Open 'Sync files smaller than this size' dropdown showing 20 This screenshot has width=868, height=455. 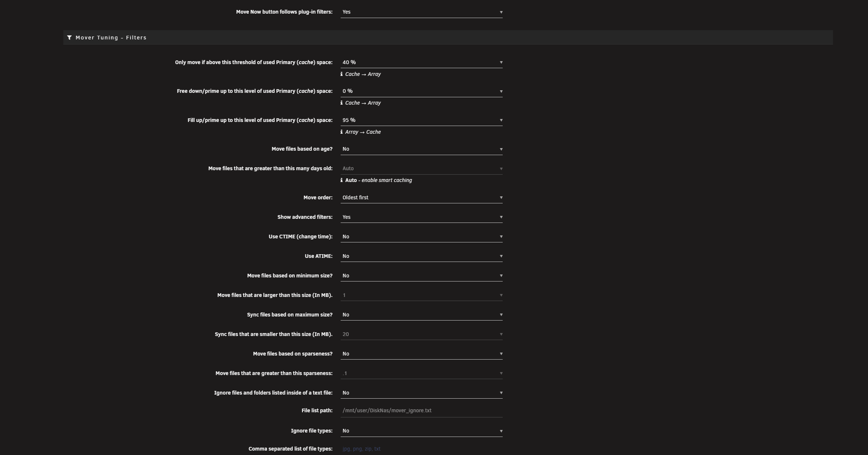[421, 334]
